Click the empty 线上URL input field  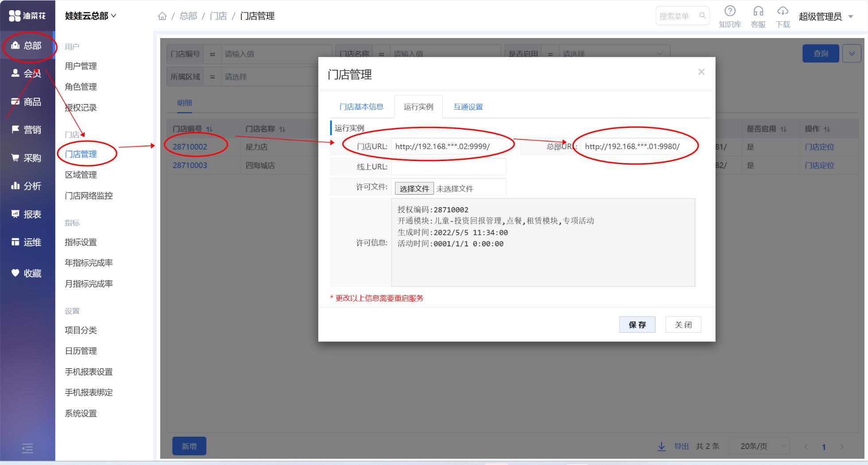[449, 167]
